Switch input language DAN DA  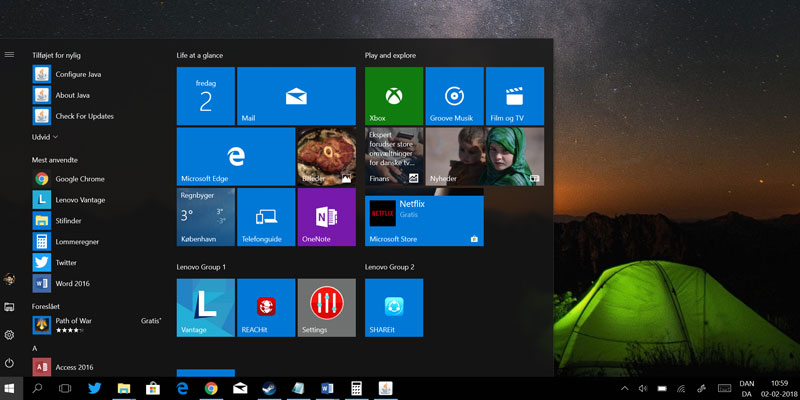point(746,389)
